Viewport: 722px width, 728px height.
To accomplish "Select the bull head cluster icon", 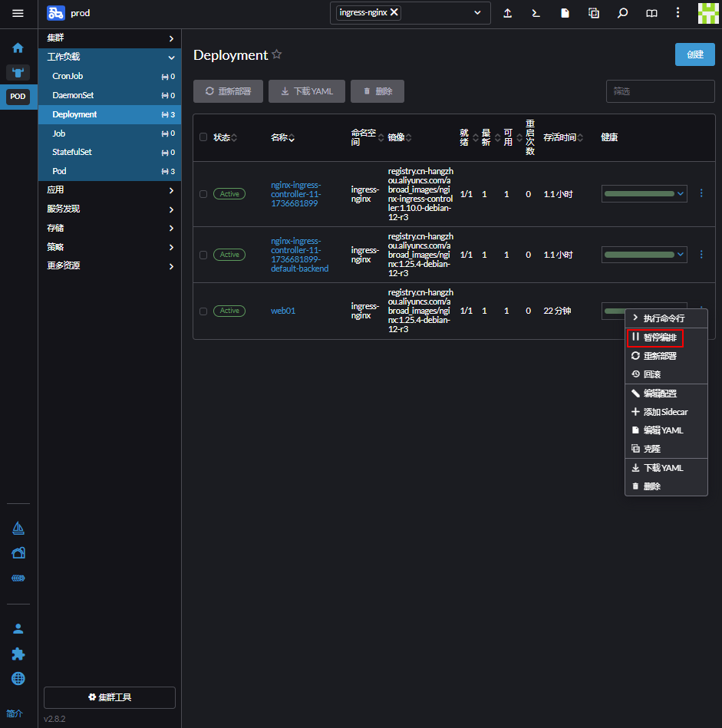I will 18,72.
